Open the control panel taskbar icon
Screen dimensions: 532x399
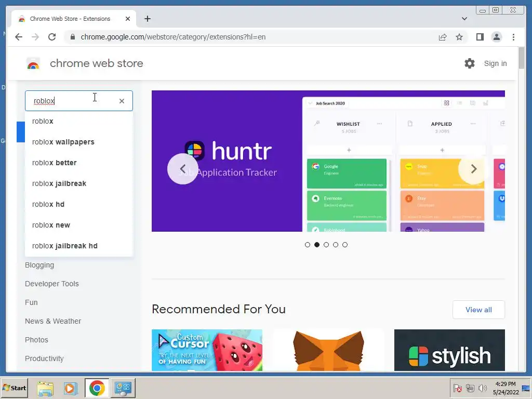[123, 388]
